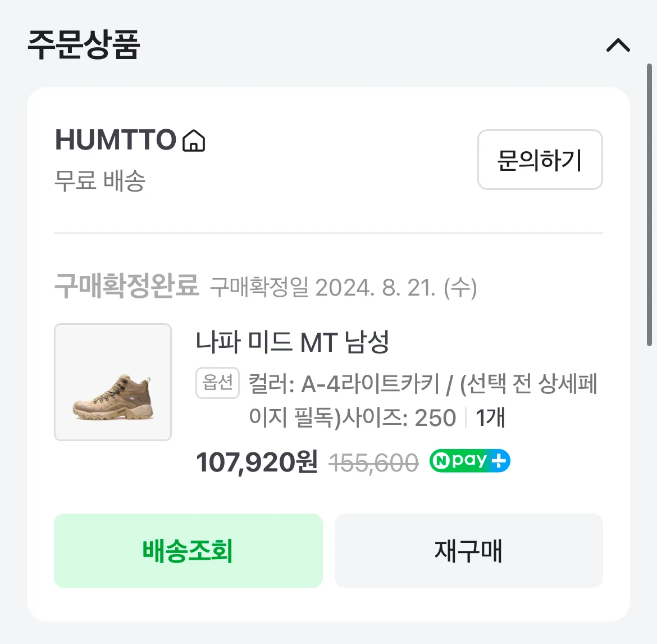Click the option text 컬러: A-4라이트카키

(x=344, y=384)
